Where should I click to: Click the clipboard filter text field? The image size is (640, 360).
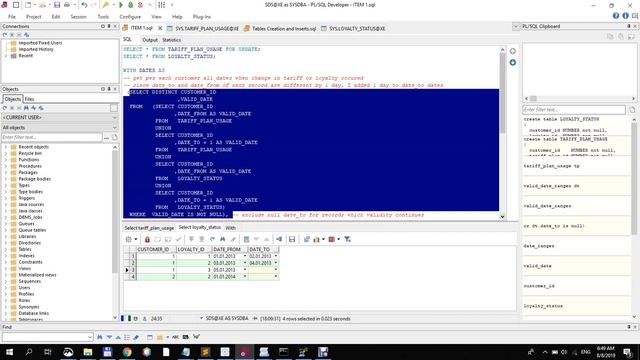[x=574, y=110]
